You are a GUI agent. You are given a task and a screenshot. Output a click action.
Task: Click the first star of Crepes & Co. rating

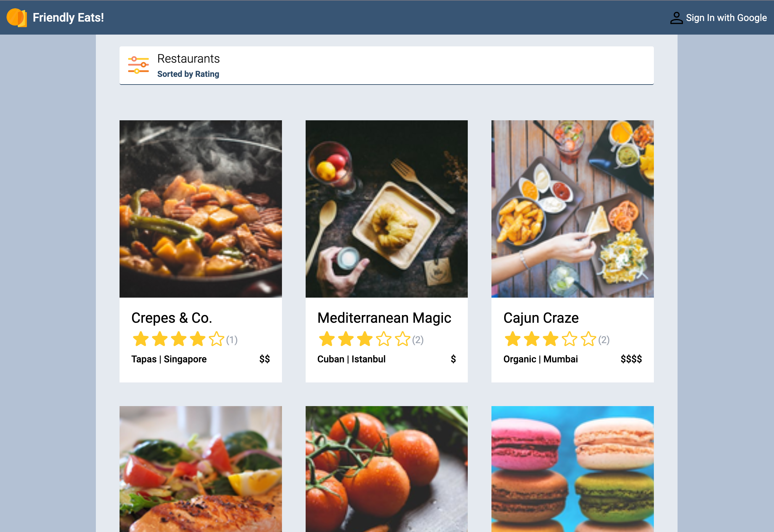[141, 339]
